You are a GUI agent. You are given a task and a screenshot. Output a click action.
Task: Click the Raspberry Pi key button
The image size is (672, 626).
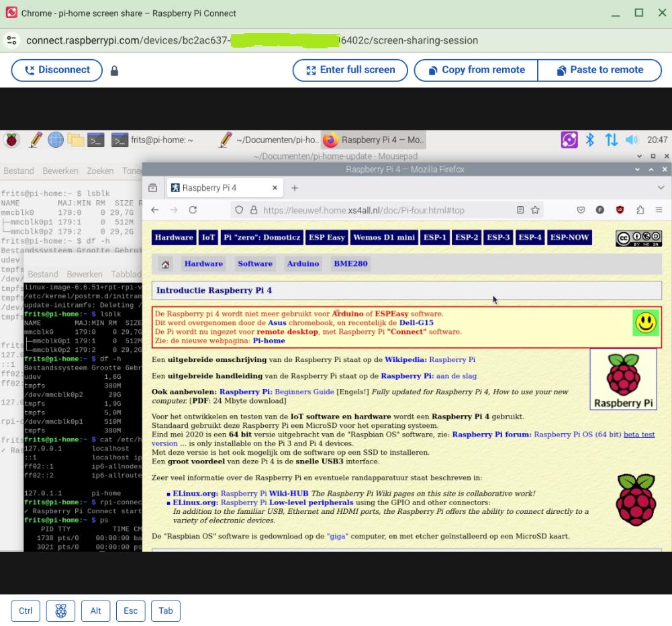pos(60,611)
